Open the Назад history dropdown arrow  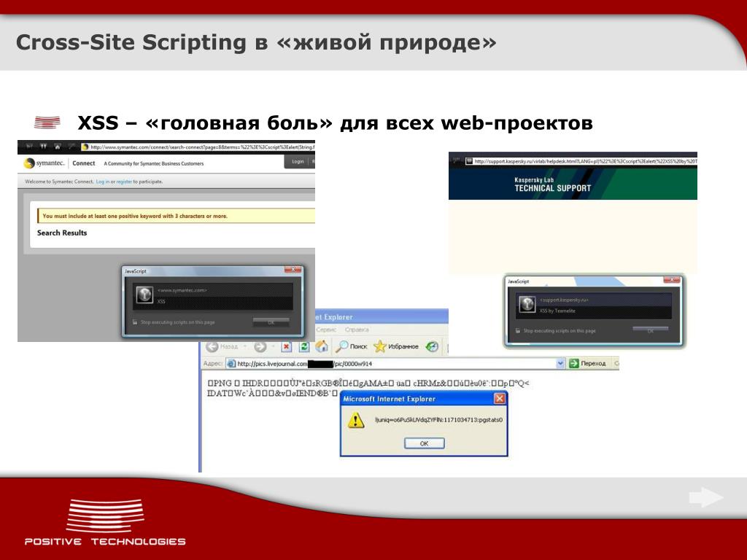[x=245, y=346]
